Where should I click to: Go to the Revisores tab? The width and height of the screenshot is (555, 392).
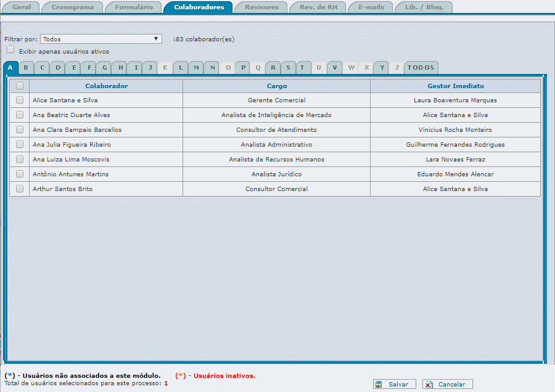point(261,7)
